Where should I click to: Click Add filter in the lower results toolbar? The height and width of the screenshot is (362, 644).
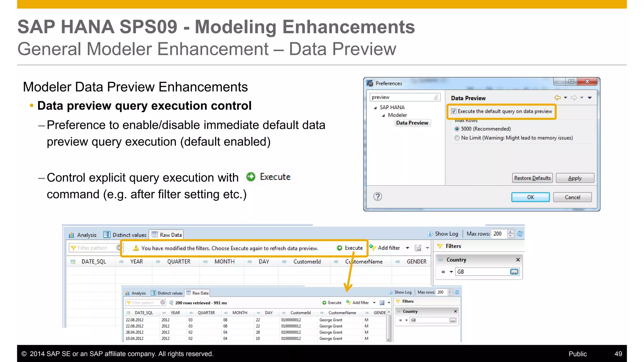point(358,303)
